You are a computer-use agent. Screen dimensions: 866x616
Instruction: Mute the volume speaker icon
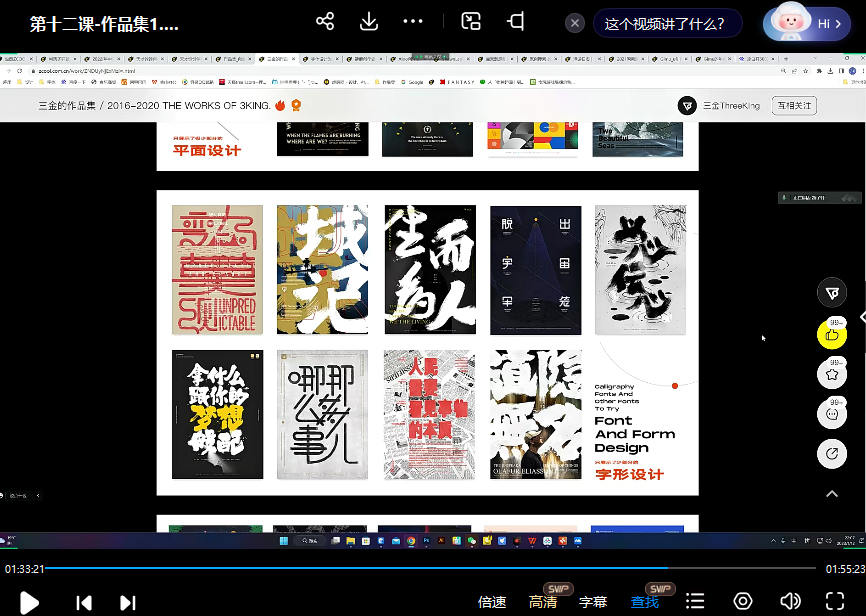click(790, 602)
